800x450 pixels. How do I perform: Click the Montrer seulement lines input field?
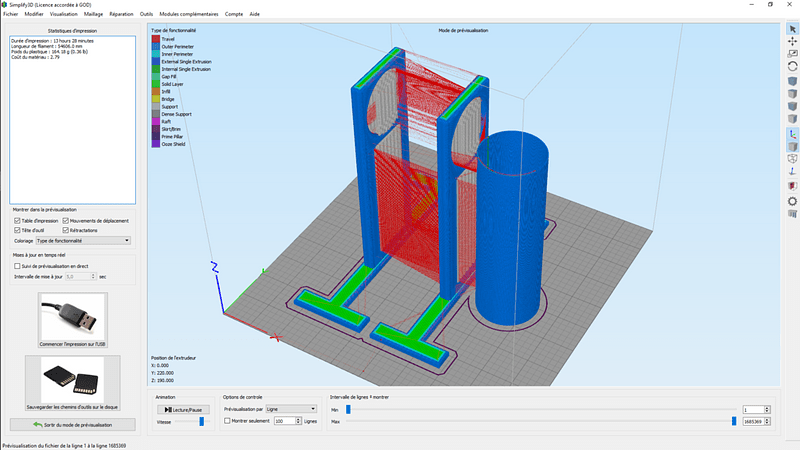click(285, 421)
